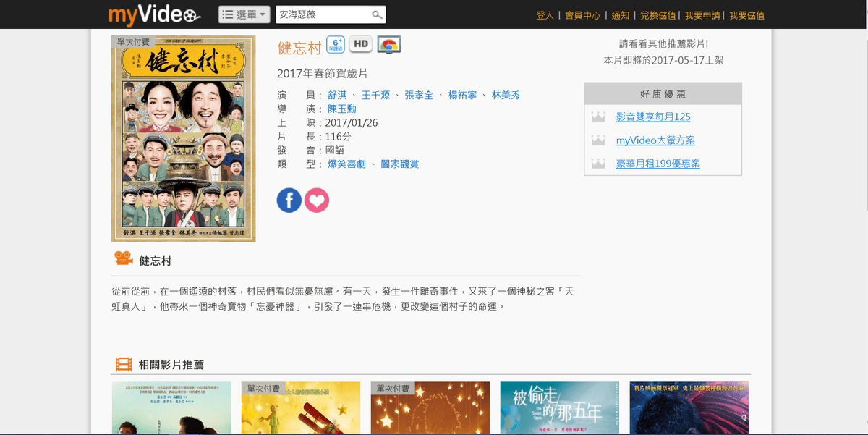Open the 選單 dropdown menu
The height and width of the screenshot is (435, 868).
click(x=244, y=15)
